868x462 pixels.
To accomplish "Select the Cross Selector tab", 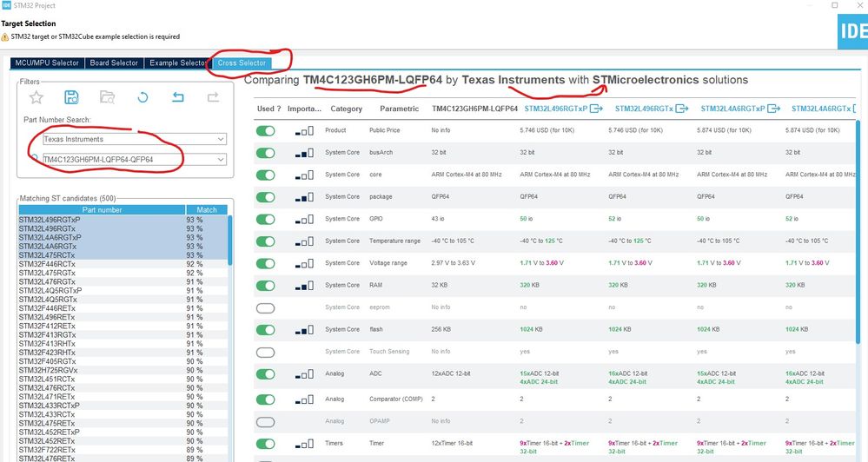I will 242,63.
